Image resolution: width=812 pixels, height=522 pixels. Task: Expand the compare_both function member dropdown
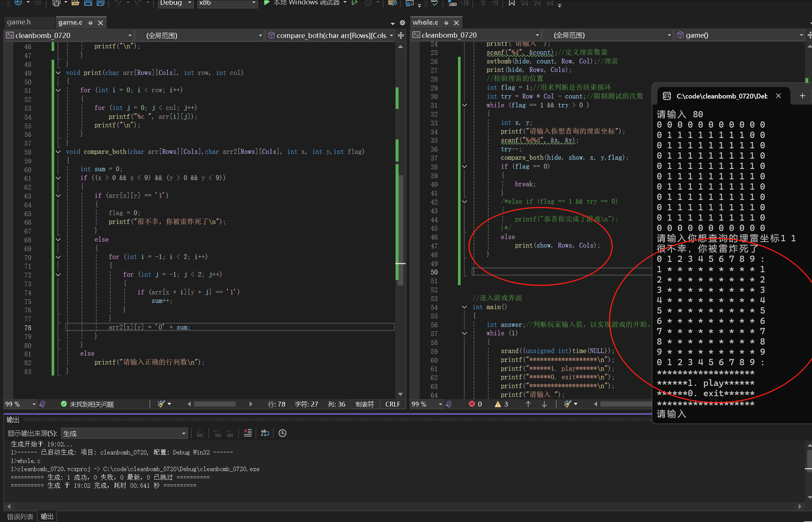click(x=391, y=35)
